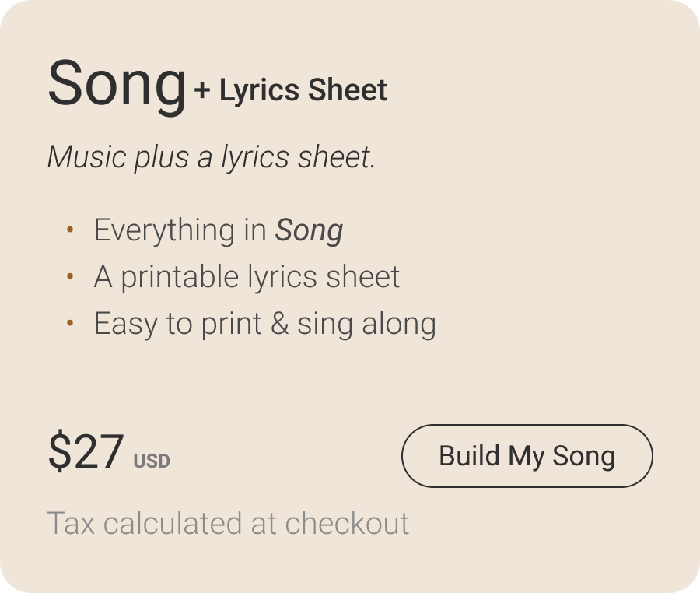
Task: Select the Song heading
Action: tap(117, 86)
